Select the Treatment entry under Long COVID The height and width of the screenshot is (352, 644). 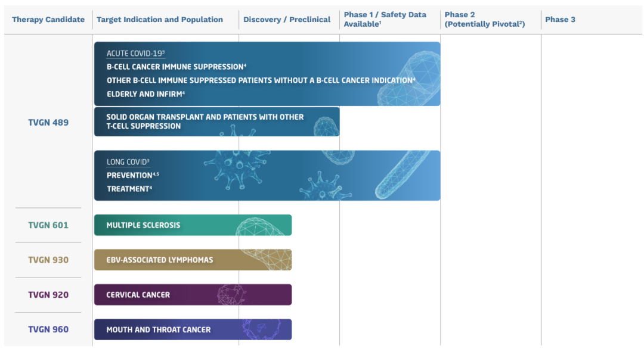128,189
